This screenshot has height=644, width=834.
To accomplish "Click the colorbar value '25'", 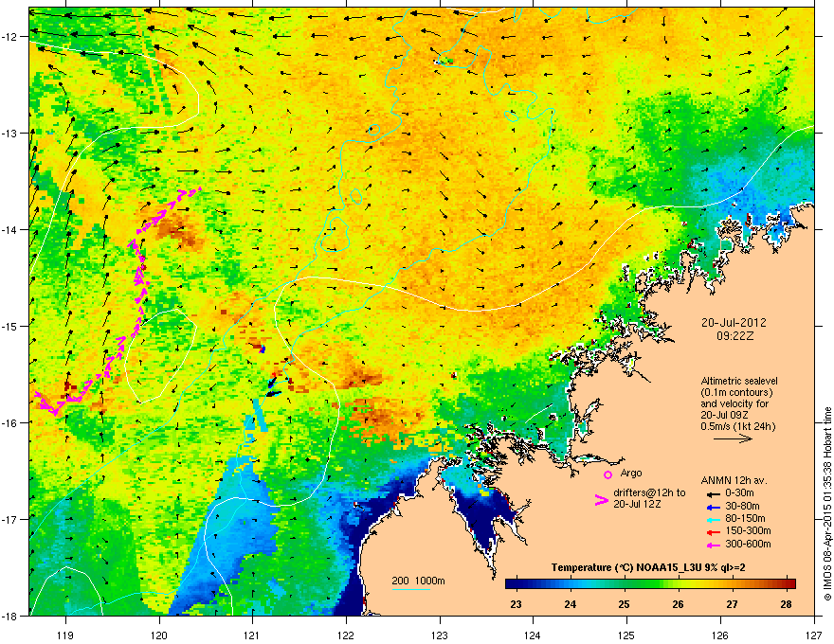I will point(624,604).
